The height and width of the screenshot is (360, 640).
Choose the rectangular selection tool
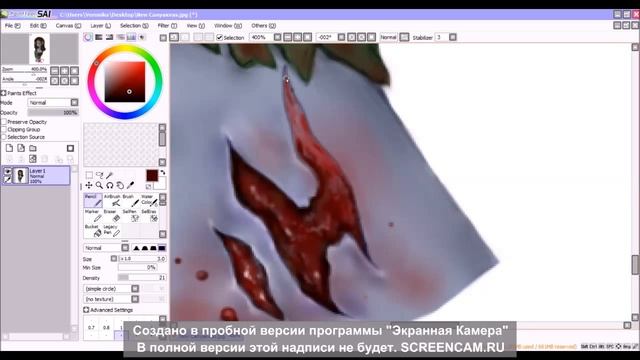click(89, 175)
